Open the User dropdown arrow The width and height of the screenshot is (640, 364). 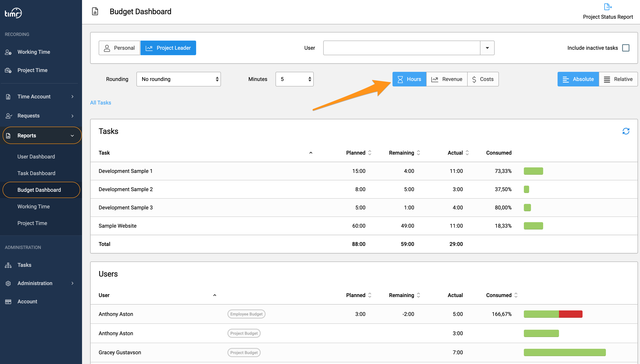(487, 48)
